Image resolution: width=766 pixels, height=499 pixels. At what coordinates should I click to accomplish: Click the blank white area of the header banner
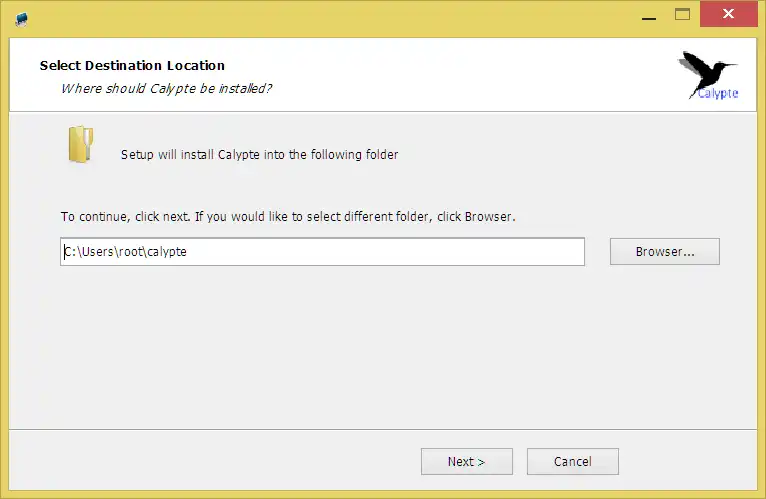pos(450,75)
